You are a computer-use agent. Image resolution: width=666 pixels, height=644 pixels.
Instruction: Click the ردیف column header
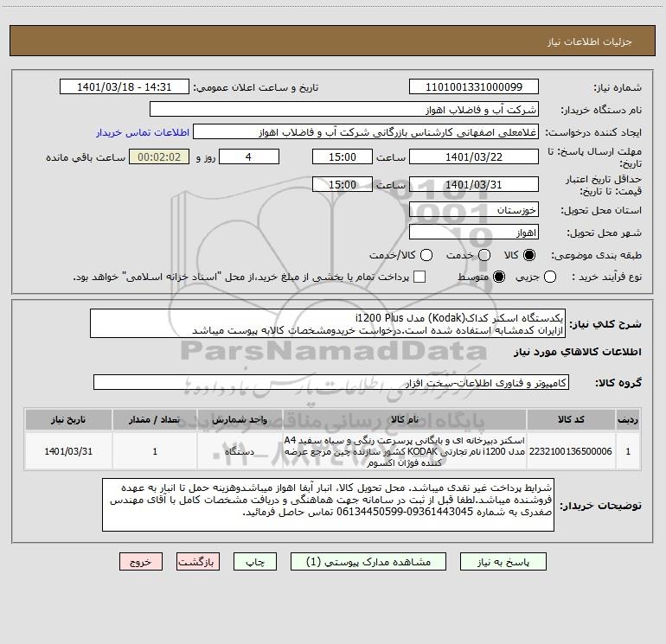pos(628,419)
